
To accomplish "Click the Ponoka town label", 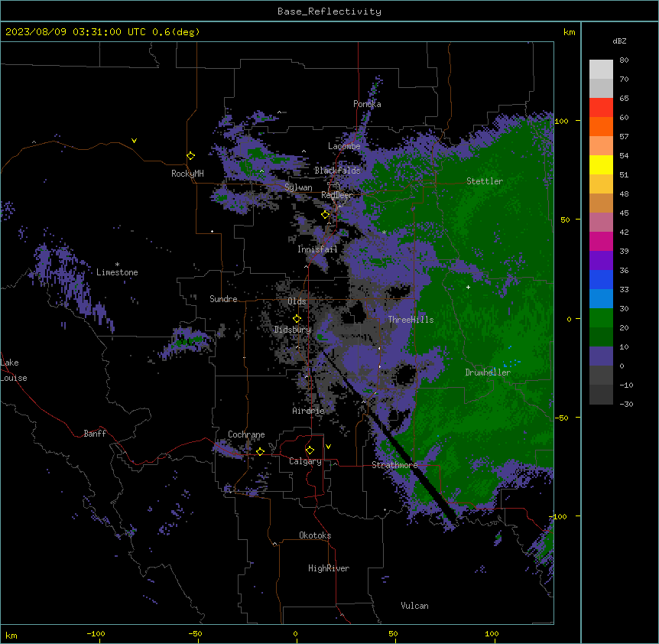I will point(367,104).
